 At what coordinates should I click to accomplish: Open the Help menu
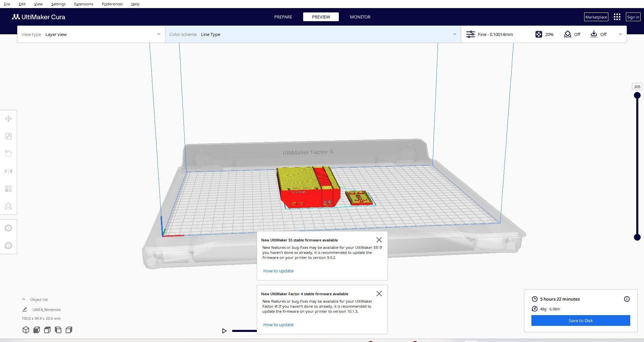(x=135, y=4)
